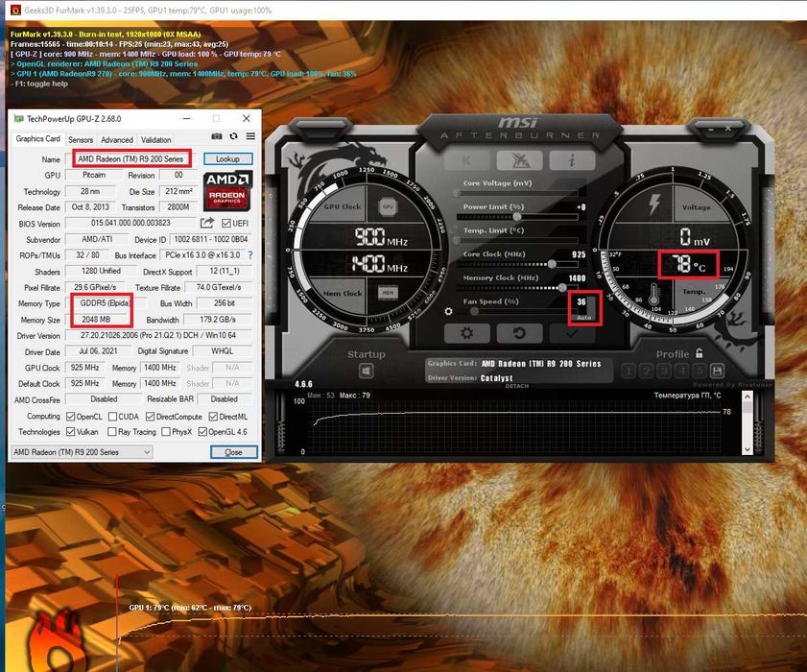The width and height of the screenshot is (807, 672).
Task: Select Afterburner profile slot 4
Action: click(682, 371)
